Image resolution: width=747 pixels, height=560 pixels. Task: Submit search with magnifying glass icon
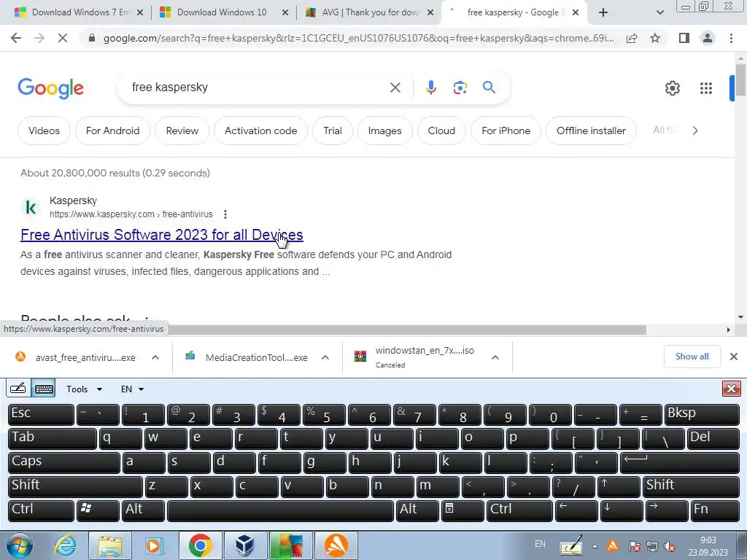[489, 87]
